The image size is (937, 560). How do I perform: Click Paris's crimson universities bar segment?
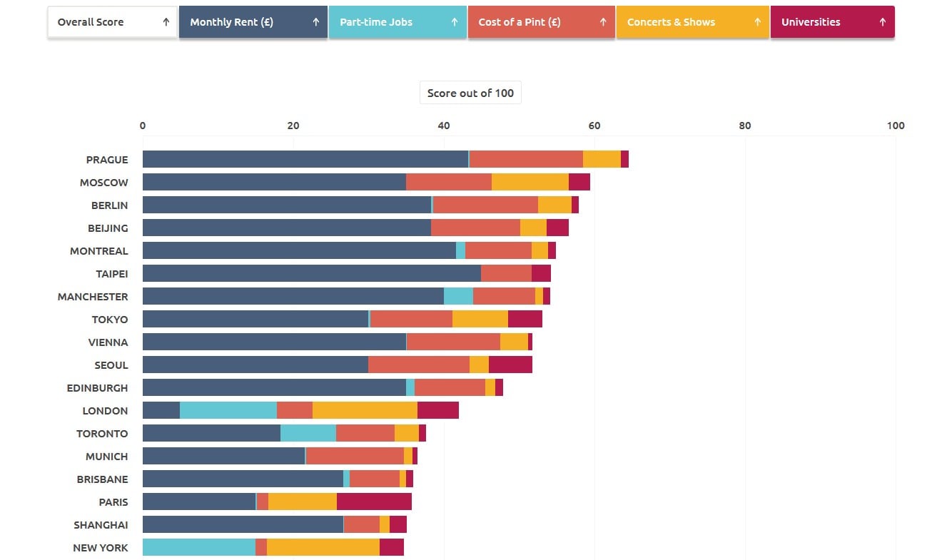(374, 502)
